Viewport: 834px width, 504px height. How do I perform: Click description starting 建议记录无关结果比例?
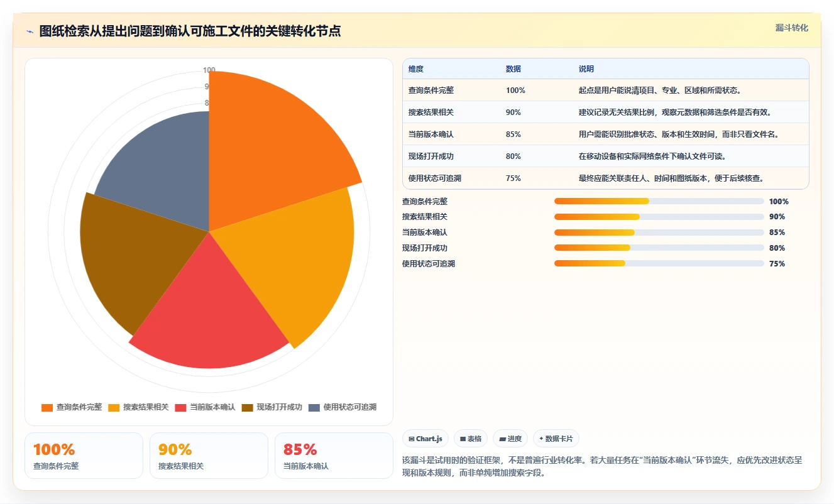[675, 112]
